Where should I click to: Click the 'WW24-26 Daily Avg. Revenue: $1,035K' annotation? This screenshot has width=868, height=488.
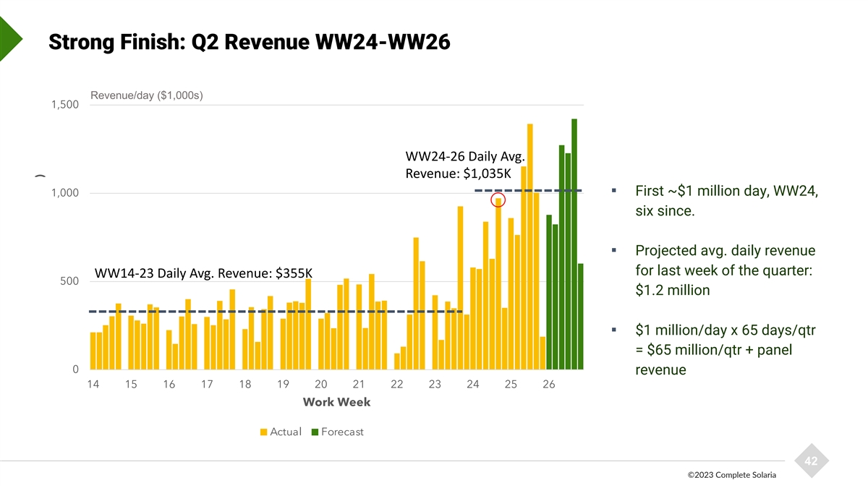[x=459, y=165]
